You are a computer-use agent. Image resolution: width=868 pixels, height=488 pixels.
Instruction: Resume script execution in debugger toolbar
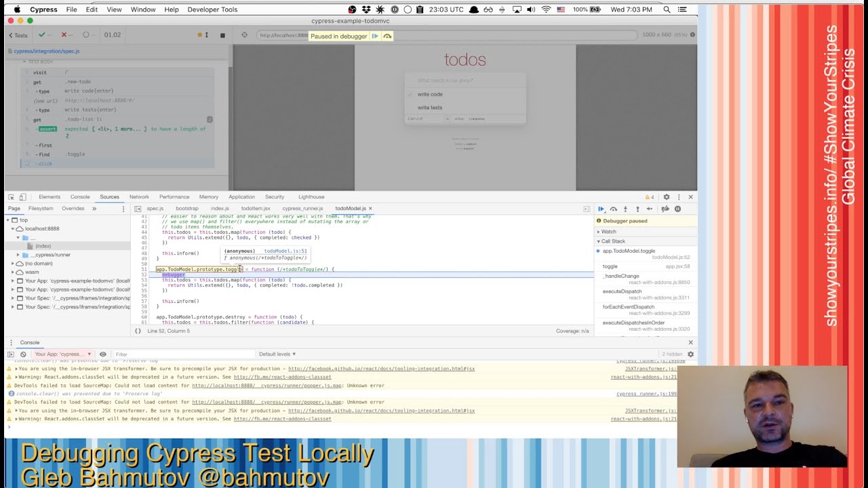tap(601, 209)
